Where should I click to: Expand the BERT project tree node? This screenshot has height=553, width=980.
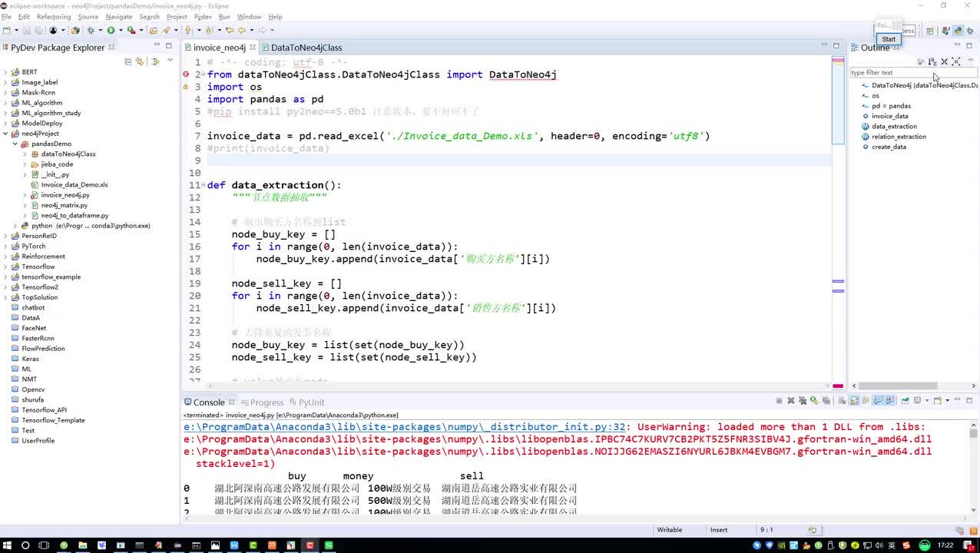pyautogui.click(x=5, y=72)
